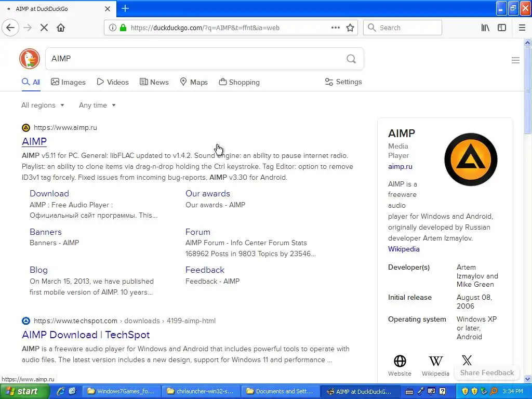Show site information for duckduckgo.com
This screenshot has width=532, height=399.
coord(113,28)
